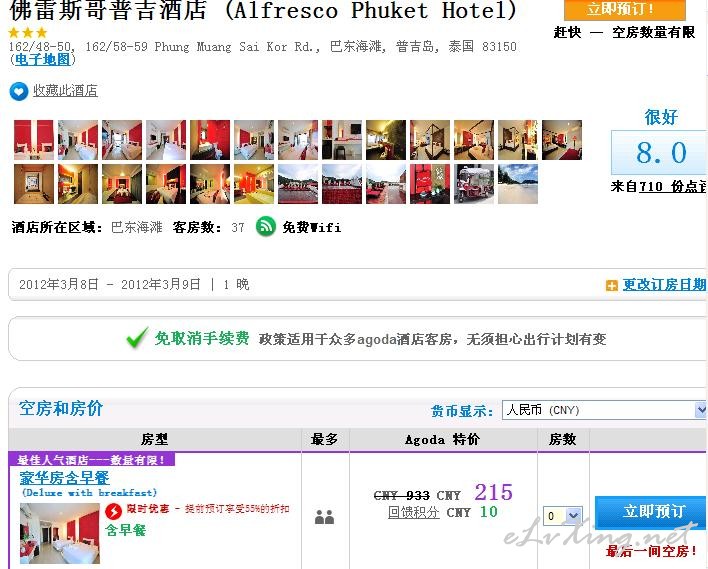Click the green checkmark by 免取消手续费

point(137,337)
